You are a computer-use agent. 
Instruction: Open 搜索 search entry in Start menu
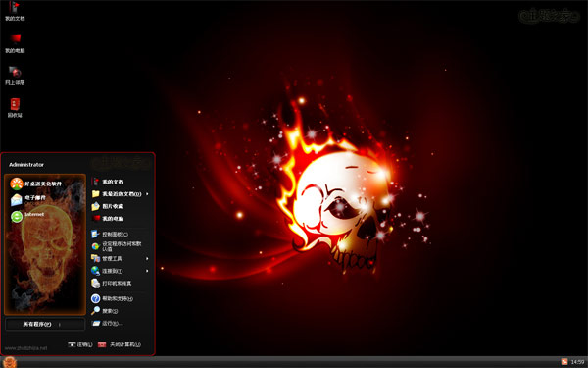point(105,311)
